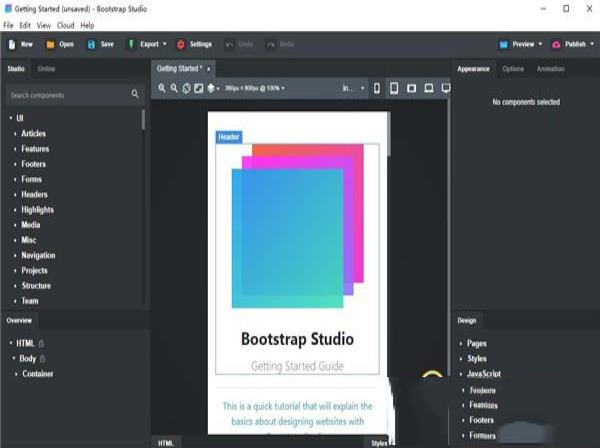This screenshot has height=448, width=600.
Task: Click the search magnifier in components panel
Action: 135,94
